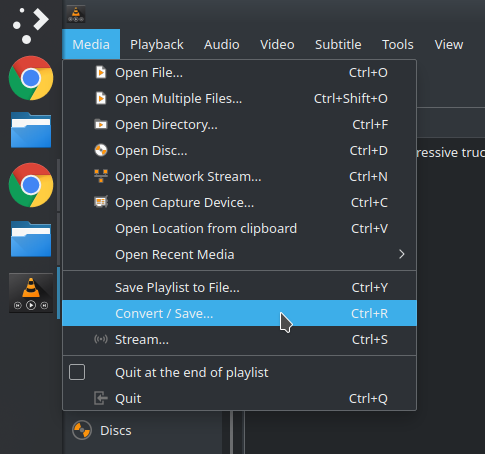Open the Subtitle menu

coord(338,44)
